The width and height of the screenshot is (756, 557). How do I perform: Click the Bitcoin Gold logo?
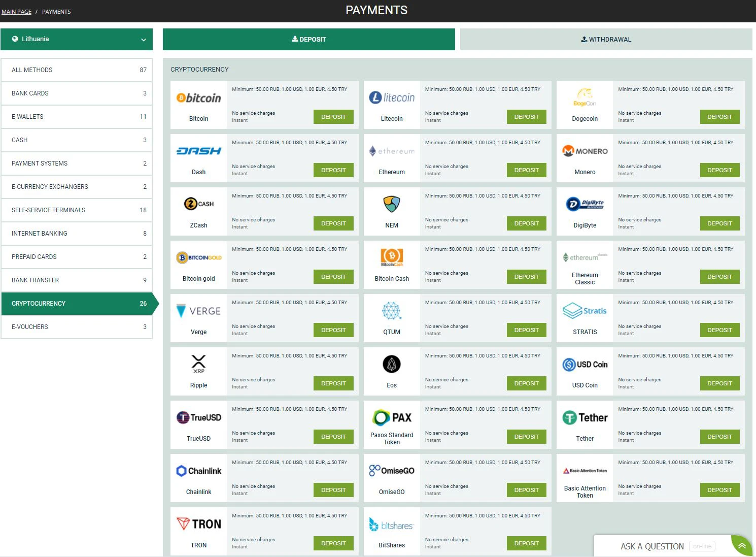click(198, 257)
